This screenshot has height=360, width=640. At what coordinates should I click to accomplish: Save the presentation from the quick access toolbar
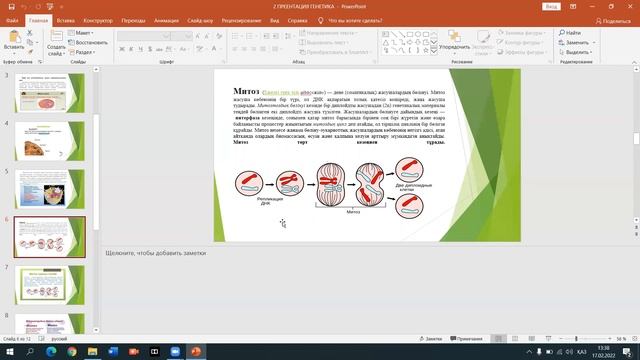click(x=11, y=7)
